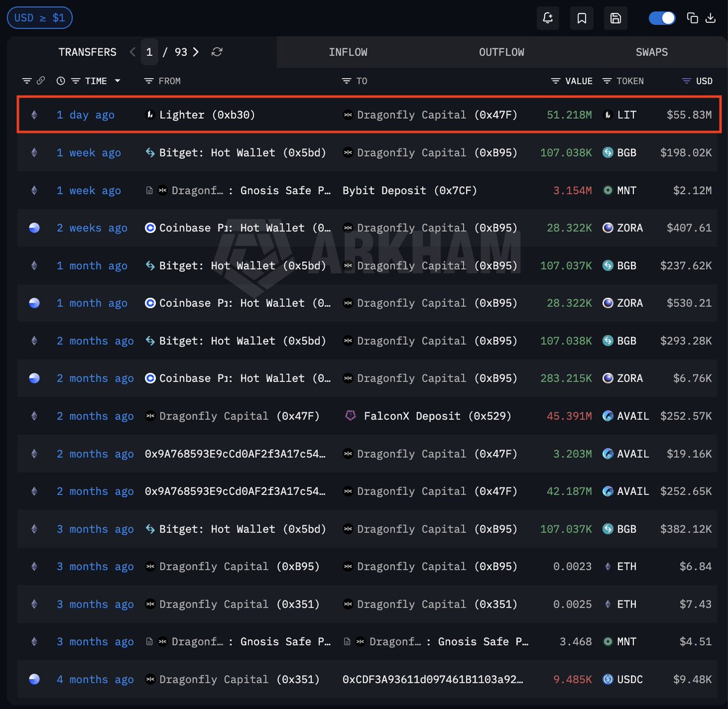728x709 pixels.
Task: Click the page number field showing 1
Action: point(149,52)
